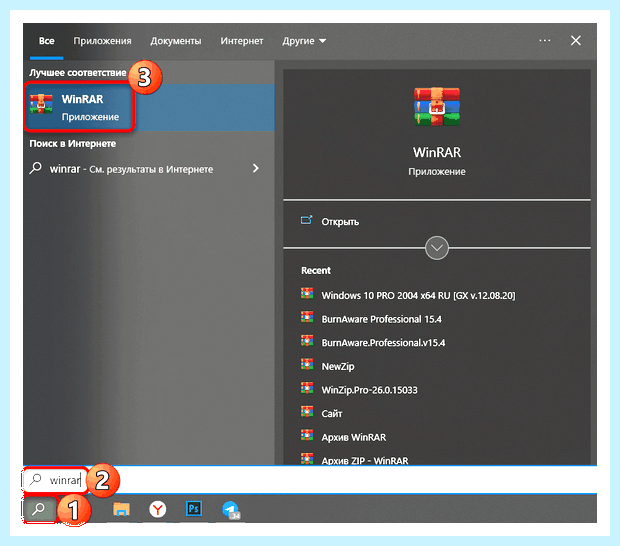The image size is (620, 546).
Task: Click the archive icon beside Архив WinRAR
Action: click(307, 436)
